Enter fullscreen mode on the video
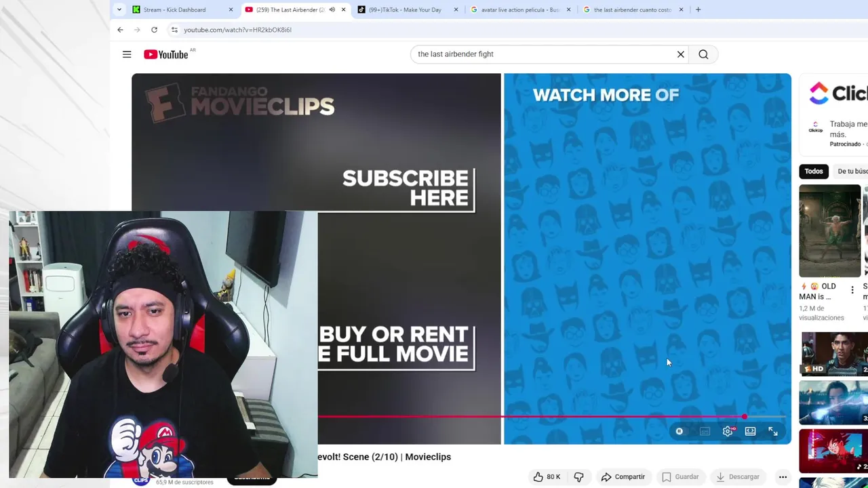 772,431
